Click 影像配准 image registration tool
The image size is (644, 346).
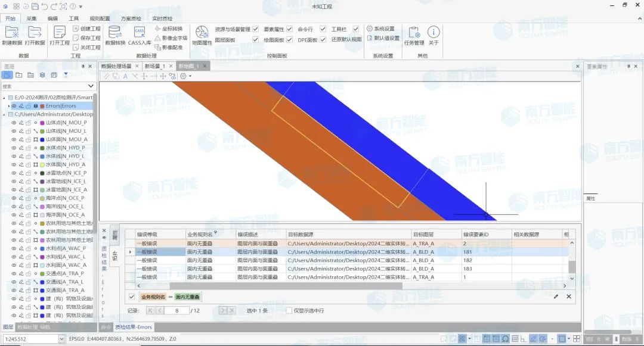168,48
